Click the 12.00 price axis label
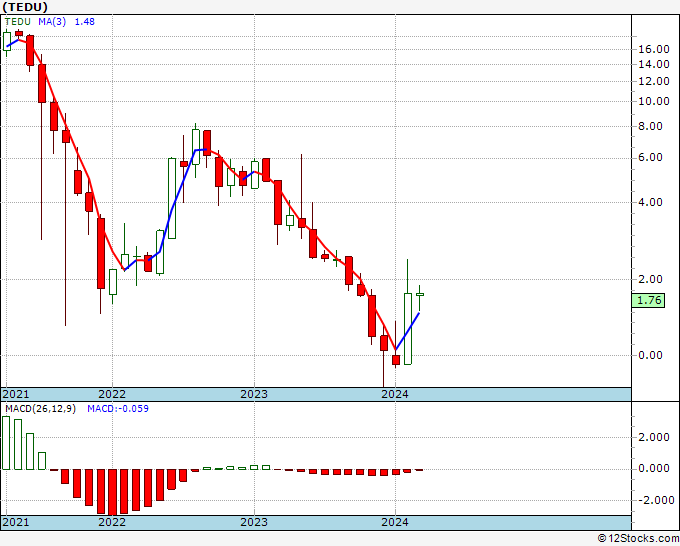 (654, 81)
